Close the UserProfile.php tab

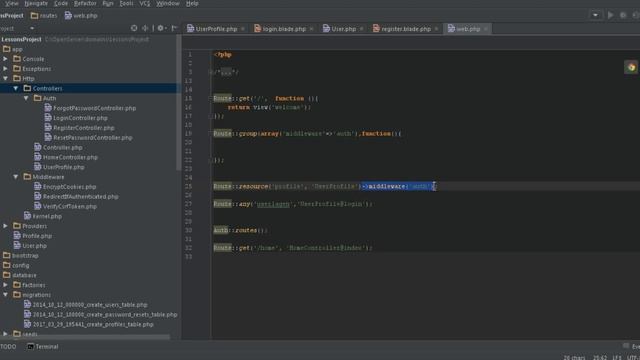243,29
